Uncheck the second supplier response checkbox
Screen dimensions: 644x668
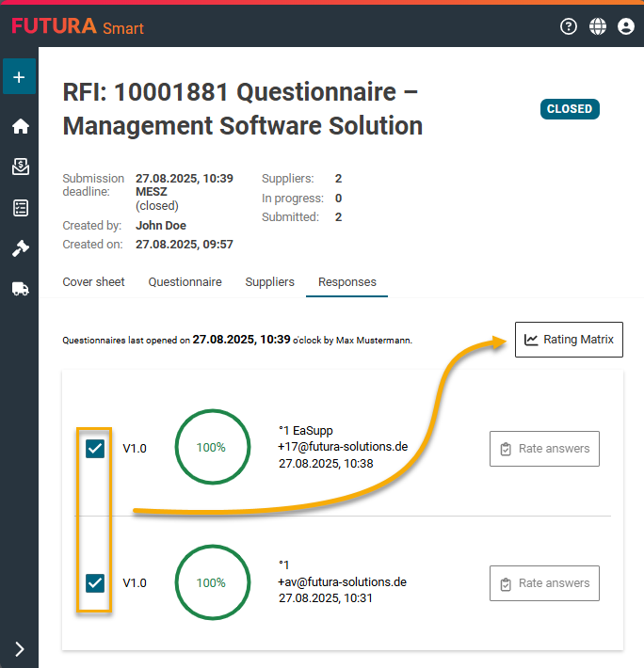95,583
